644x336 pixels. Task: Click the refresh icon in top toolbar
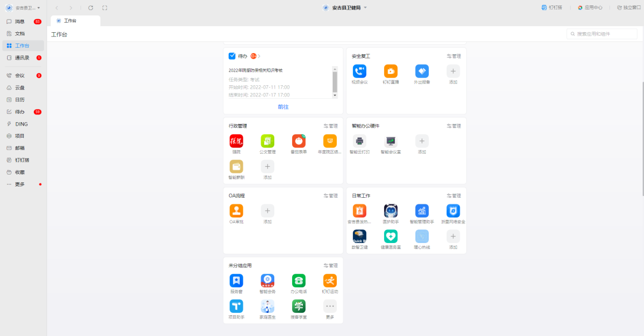(x=91, y=8)
